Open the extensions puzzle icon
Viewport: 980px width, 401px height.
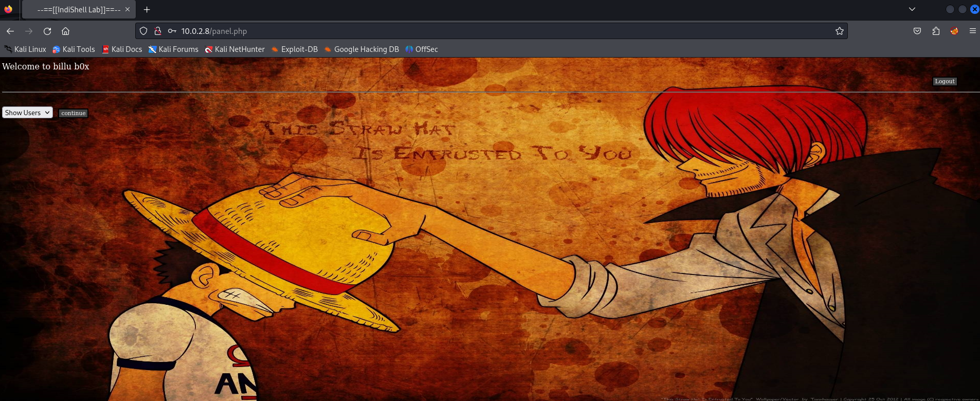936,31
